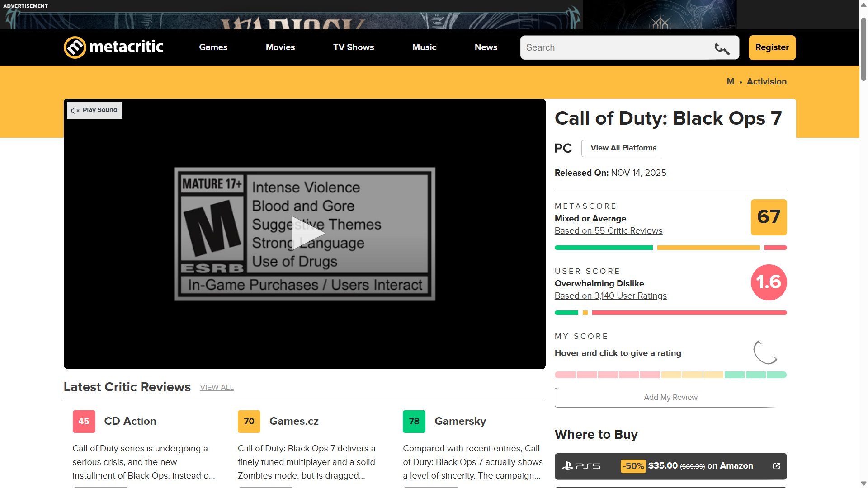Click the Metacritic logo icon

coord(75,47)
